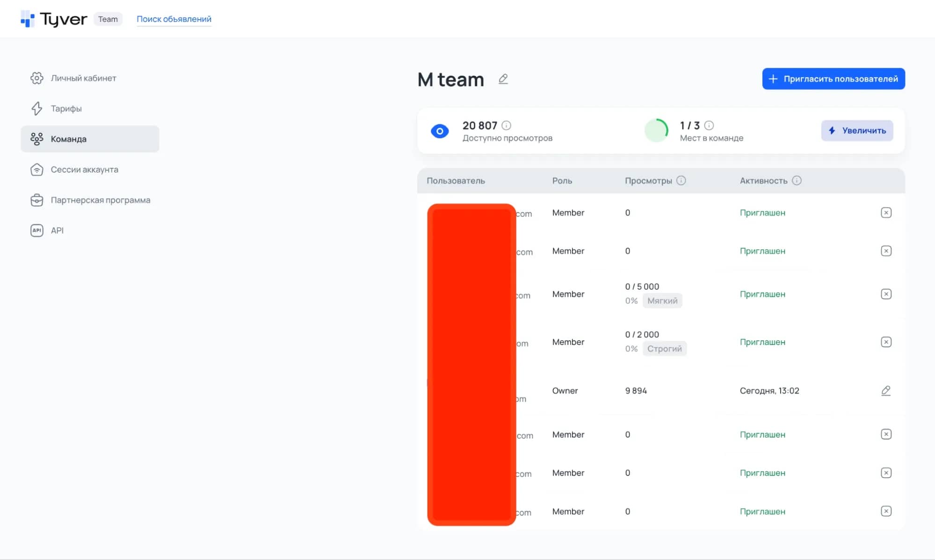Open Личный кабинет in sidebar

[90, 78]
